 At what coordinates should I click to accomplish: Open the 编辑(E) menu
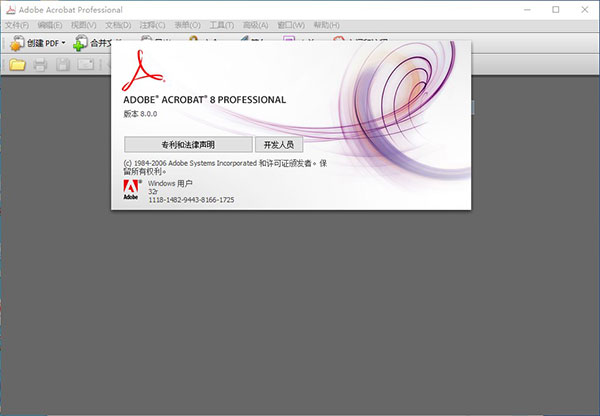coord(50,25)
